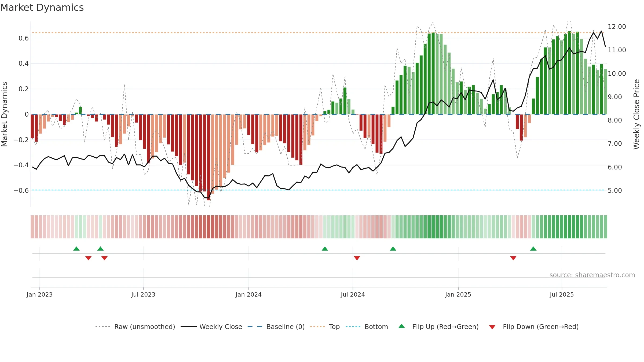Screen dimensions: 644x362
Task: Click the flip-down marker near July 2024
Action: click(x=357, y=258)
